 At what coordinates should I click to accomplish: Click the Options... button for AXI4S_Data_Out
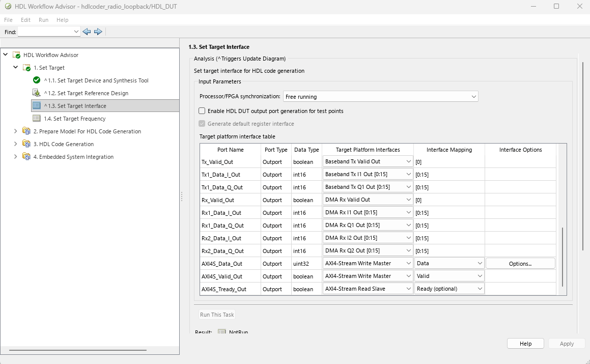coord(520,264)
